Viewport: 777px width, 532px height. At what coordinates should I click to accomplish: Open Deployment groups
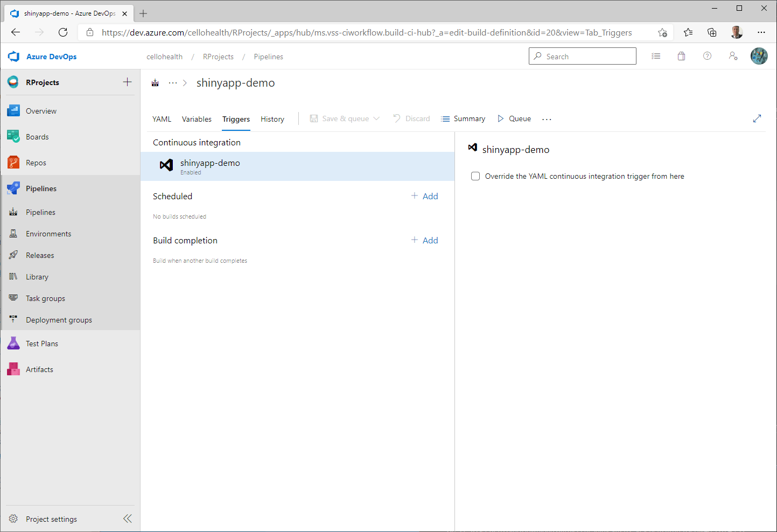(x=58, y=319)
